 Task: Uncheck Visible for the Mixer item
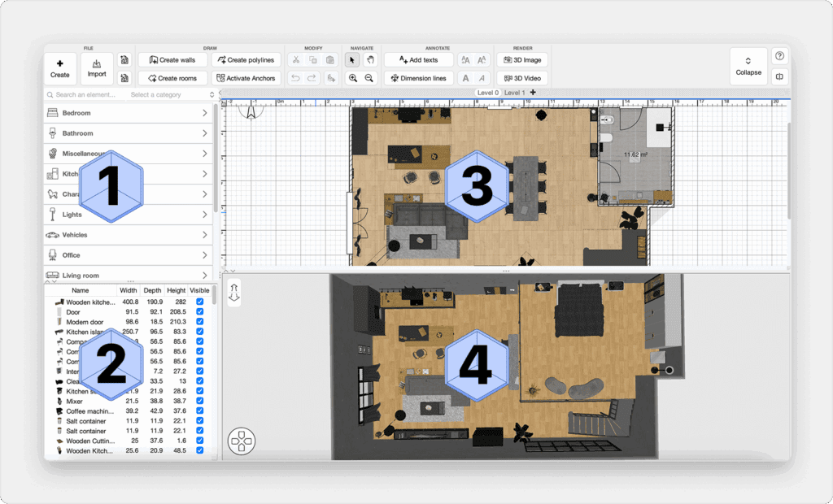tap(200, 402)
